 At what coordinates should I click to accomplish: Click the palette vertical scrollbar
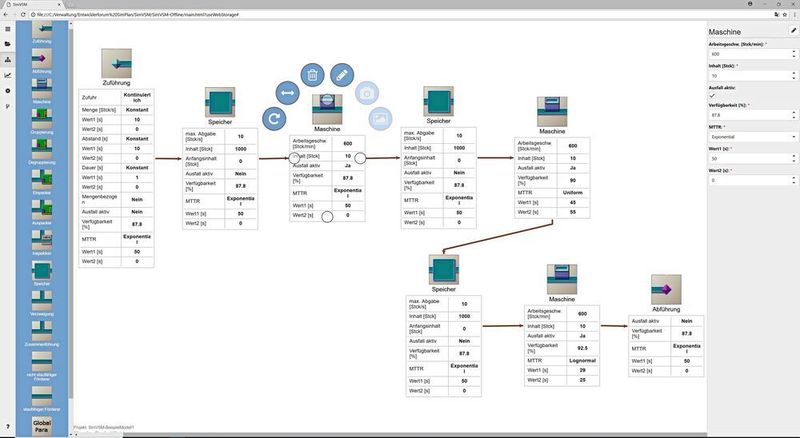[x=71, y=214]
